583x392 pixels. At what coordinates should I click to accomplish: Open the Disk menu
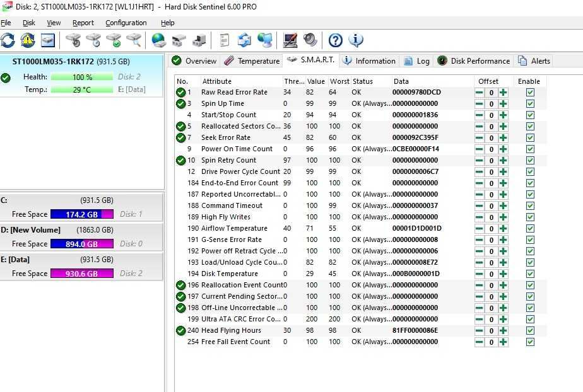[x=28, y=23]
